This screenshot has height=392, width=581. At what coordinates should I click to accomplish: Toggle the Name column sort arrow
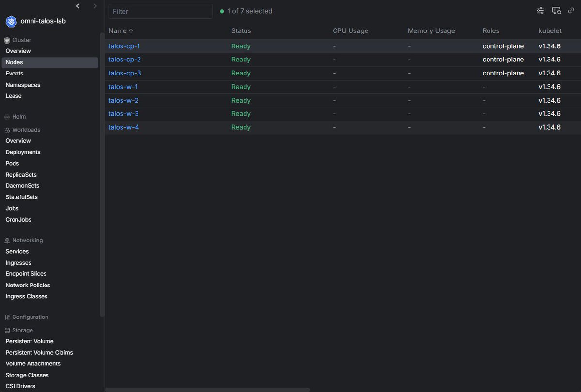(x=130, y=30)
